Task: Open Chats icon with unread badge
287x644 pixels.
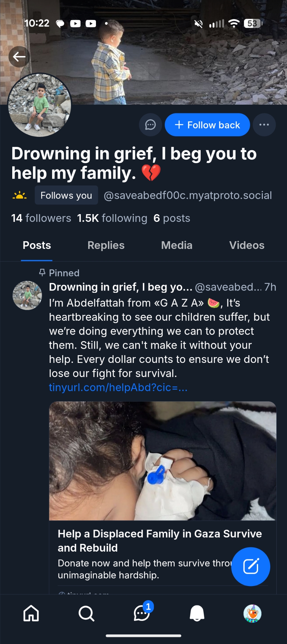Action: point(142,613)
